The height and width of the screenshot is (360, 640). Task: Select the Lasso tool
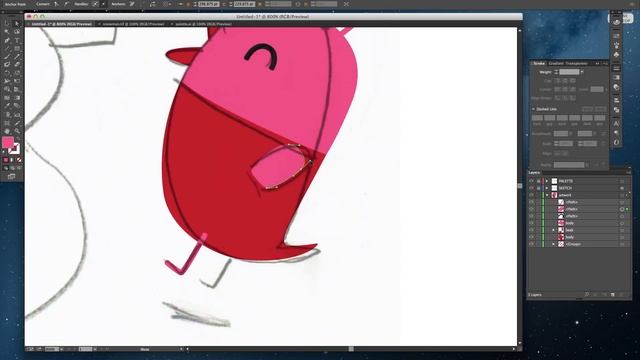[17, 32]
